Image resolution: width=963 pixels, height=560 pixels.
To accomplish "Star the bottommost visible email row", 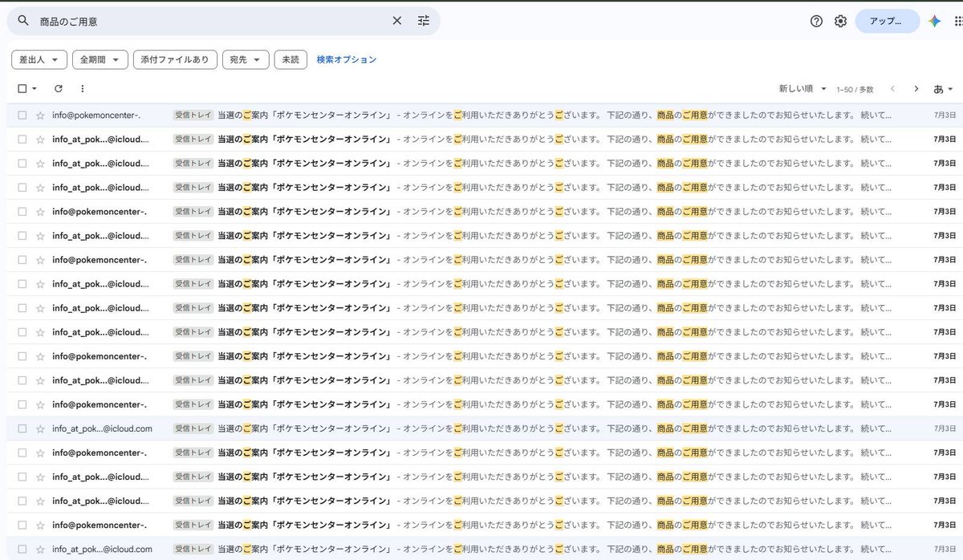I will [40, 549].
